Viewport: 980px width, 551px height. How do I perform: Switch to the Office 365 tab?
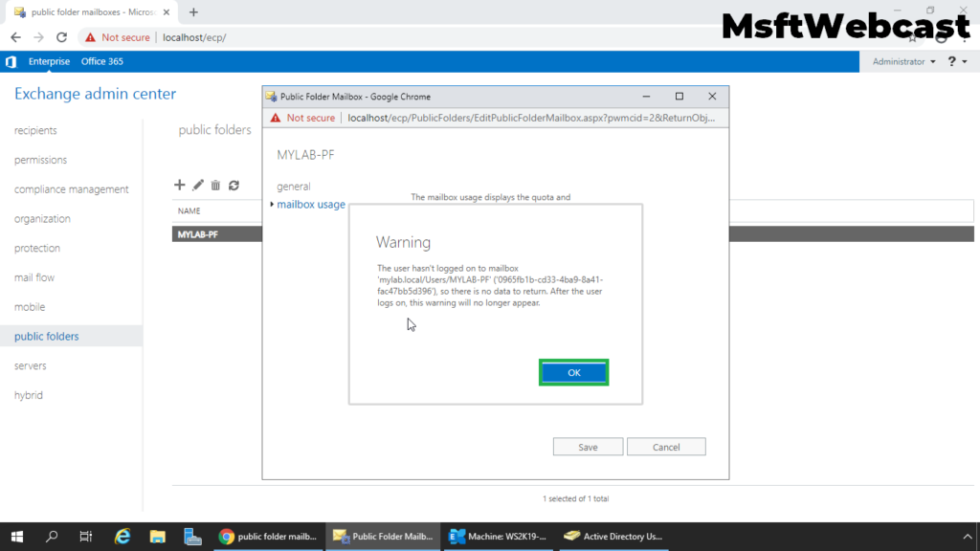coord(101,61)
